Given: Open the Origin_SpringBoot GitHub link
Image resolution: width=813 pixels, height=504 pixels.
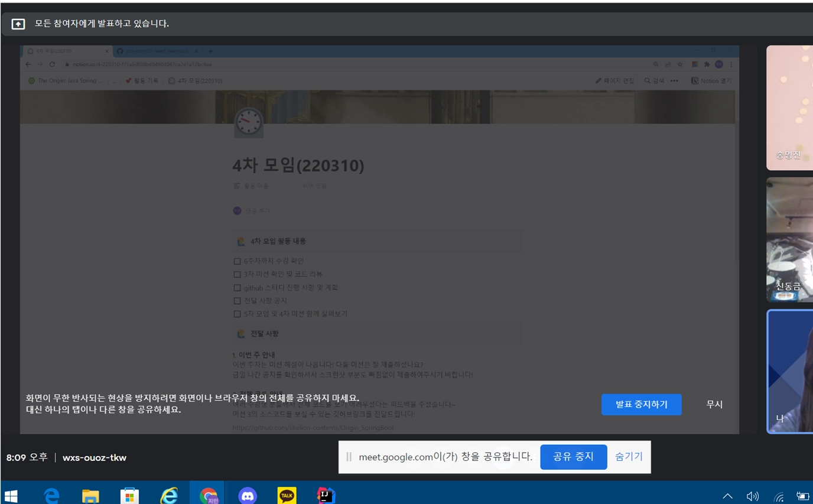Looking at the screenshot, I should point(313,428).
